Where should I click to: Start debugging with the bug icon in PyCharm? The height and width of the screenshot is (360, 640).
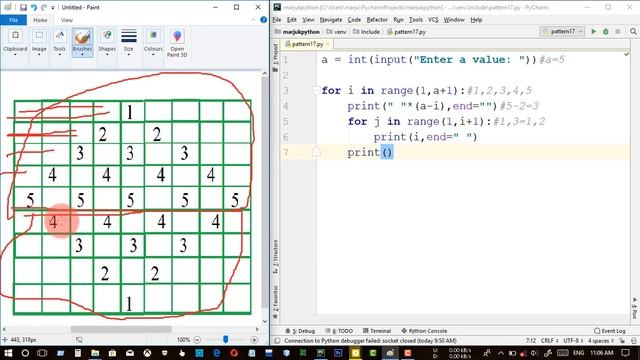click(x=606, y=31)
